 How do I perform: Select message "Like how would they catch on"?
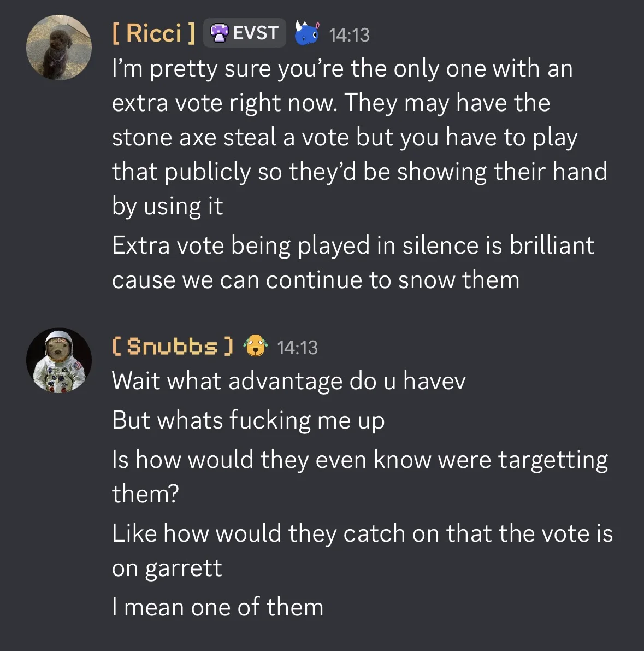pyautogui.click(x=362, y=550)
